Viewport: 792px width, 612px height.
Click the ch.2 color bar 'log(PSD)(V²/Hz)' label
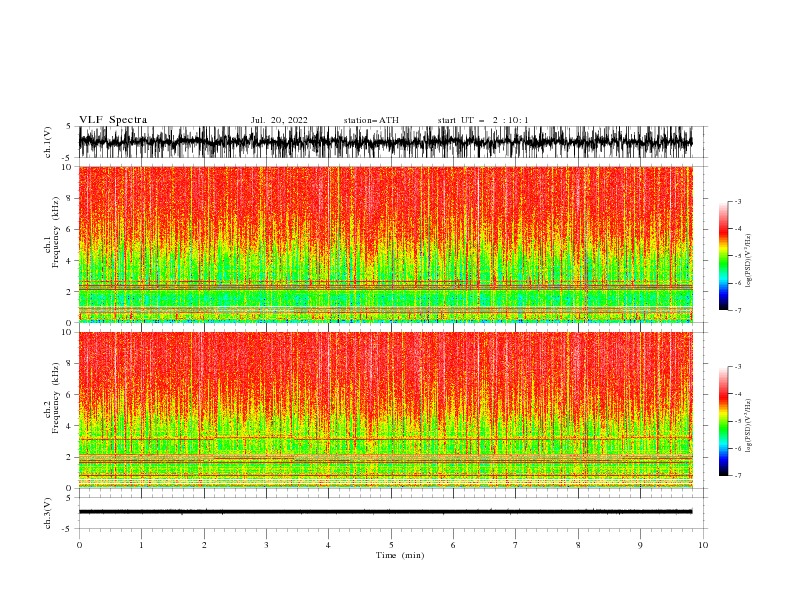click(x=749, y=425)
